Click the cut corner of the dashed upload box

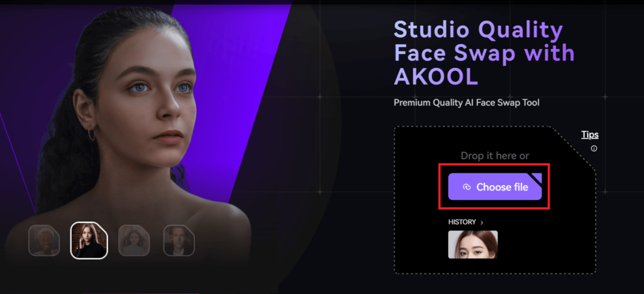pyautogui.click(x=573, y=148)
